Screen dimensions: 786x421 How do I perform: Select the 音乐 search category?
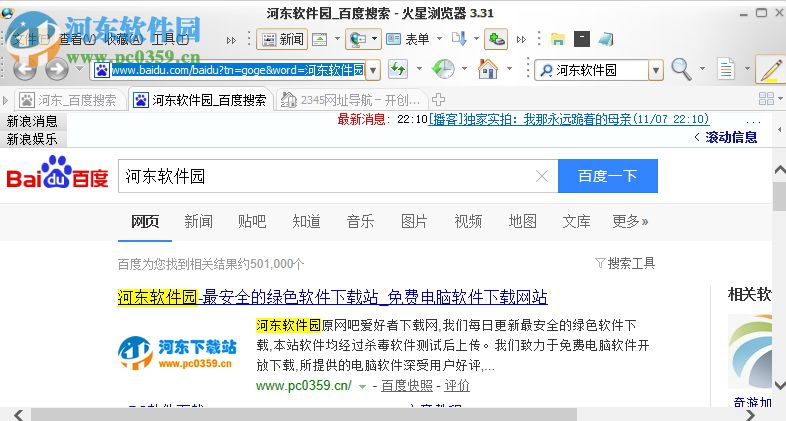point(360,221)
